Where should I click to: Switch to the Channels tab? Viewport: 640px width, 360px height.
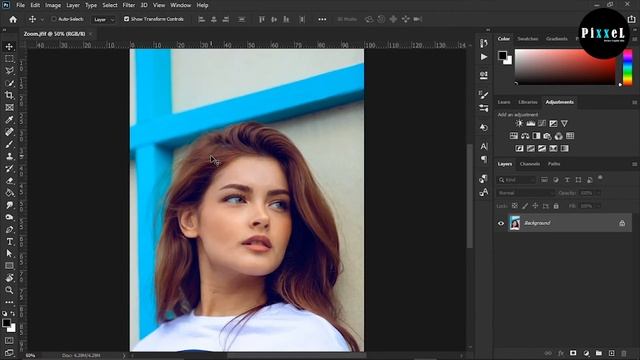[530, 164]
